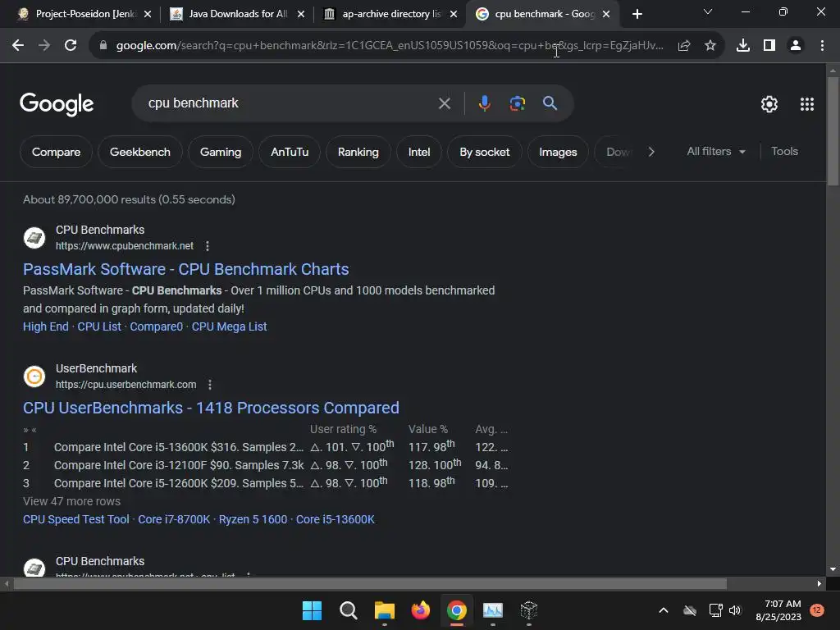Launch Firefox from taskbar
This screenshot has width=840, height=630.
coord(421,610)
